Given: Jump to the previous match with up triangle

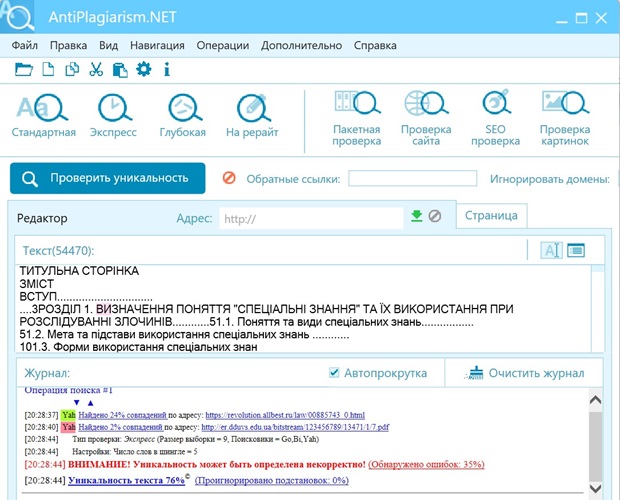Looking at the screenshot, I should (91, 403).
